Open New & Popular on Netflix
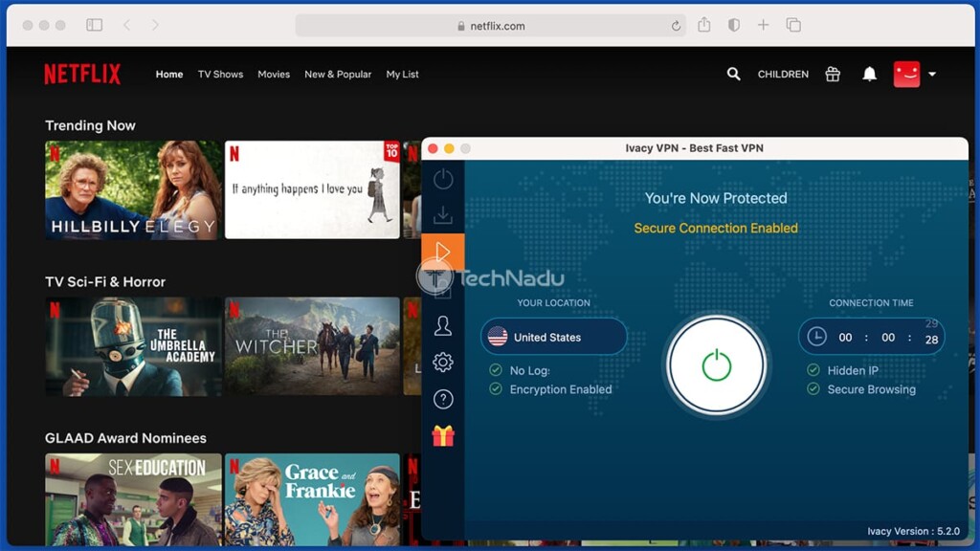The height and width of the screenshot is (551, 980). click(x=338, y=74)
